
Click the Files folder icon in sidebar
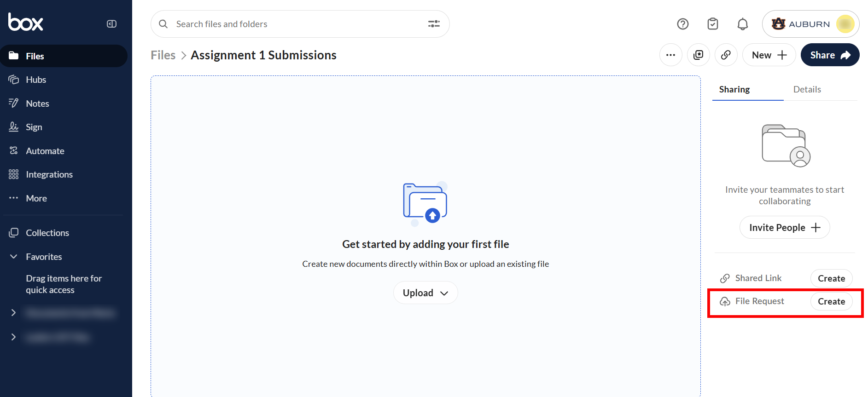14,56
